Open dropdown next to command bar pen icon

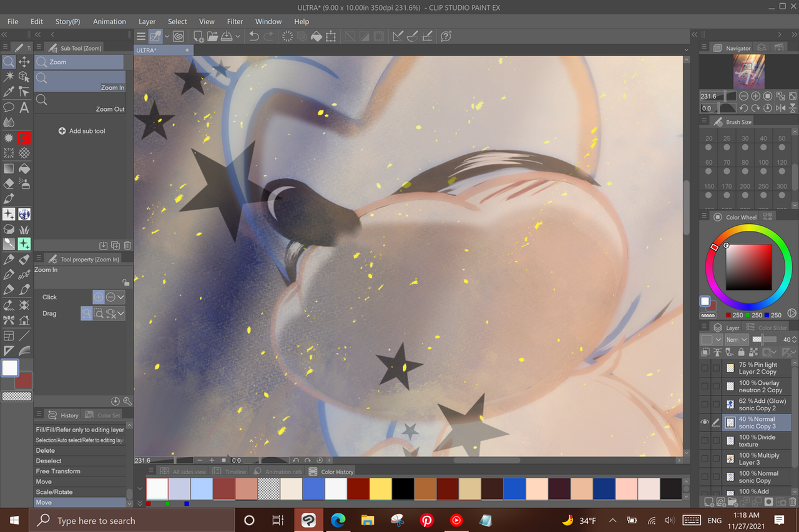click(x=167, y=36)
